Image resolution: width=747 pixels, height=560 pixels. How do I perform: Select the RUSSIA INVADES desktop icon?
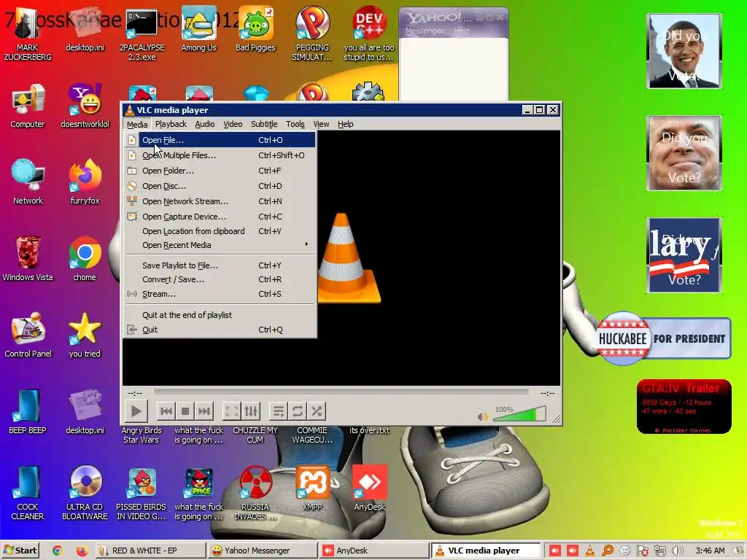pyautogui.click(x=255, y=493)
